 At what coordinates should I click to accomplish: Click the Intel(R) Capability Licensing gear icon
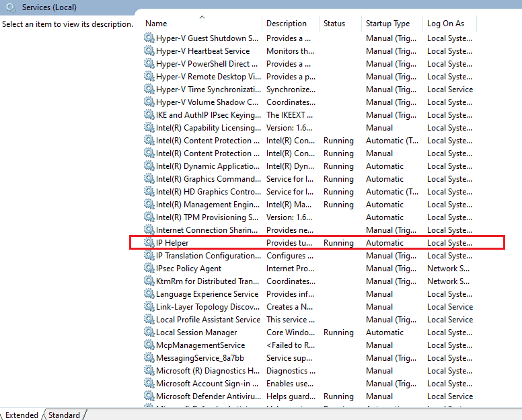point(149,127)
